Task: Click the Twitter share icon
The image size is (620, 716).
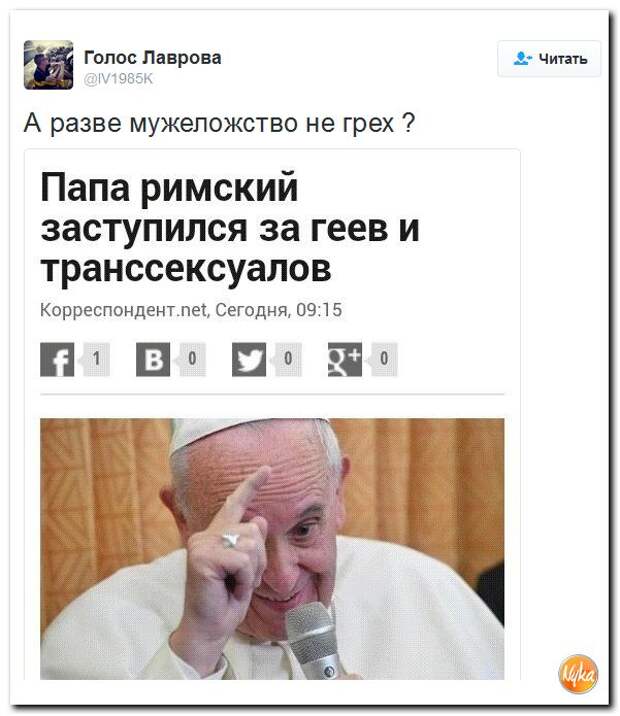Action: click(249, 359)
